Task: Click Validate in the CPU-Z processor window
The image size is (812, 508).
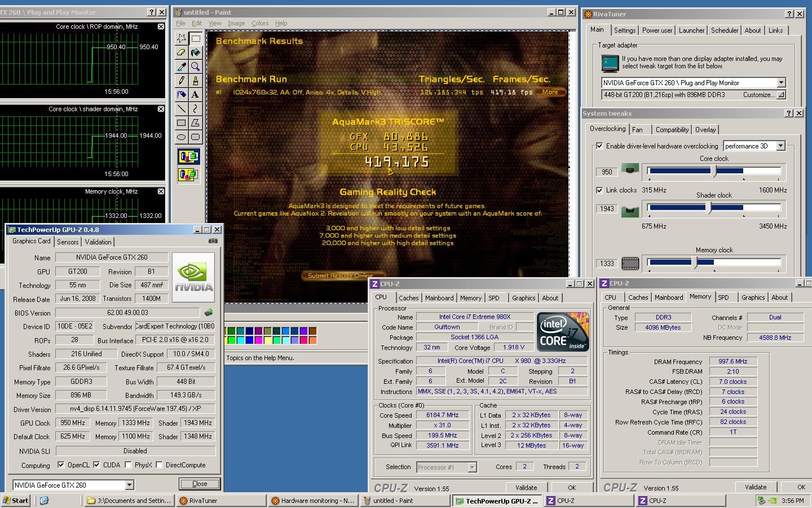Action: click(x=526, y=488)
